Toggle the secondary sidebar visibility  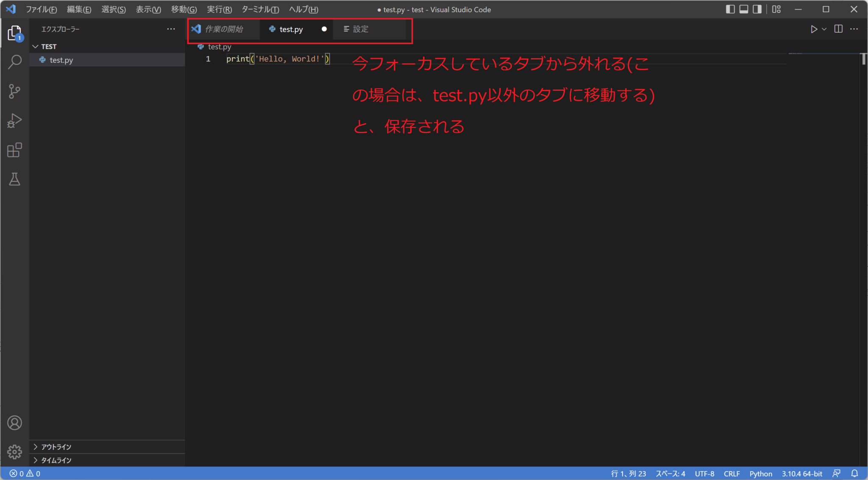click(x=758, y=9)
